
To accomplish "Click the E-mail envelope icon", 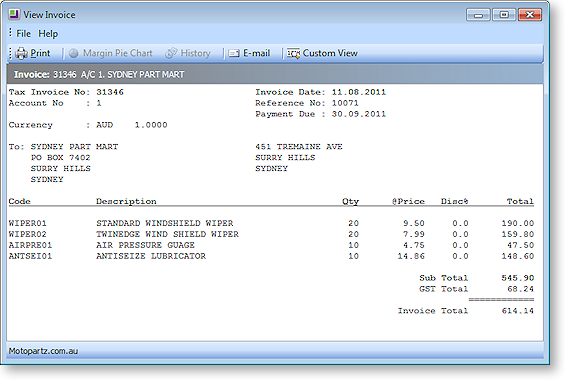I will (x=234, y=53).
